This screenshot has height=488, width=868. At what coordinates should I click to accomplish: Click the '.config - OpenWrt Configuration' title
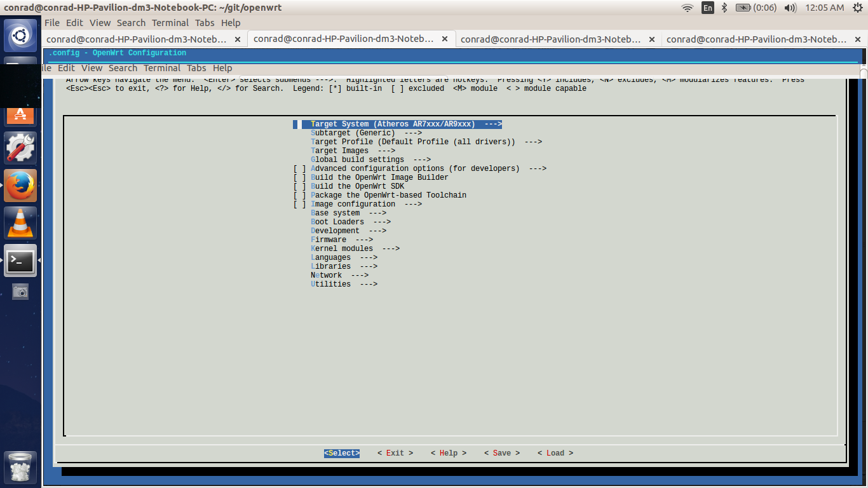click(118, 53)
